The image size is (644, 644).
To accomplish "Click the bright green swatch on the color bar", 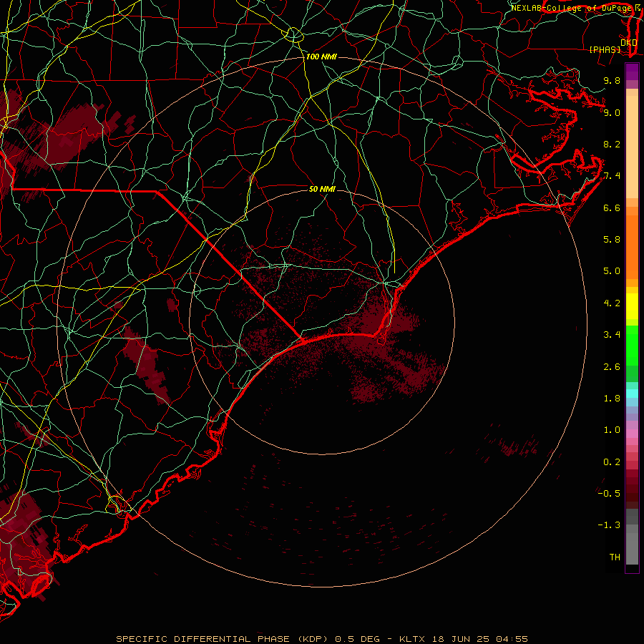I will (x=632, y=345).
